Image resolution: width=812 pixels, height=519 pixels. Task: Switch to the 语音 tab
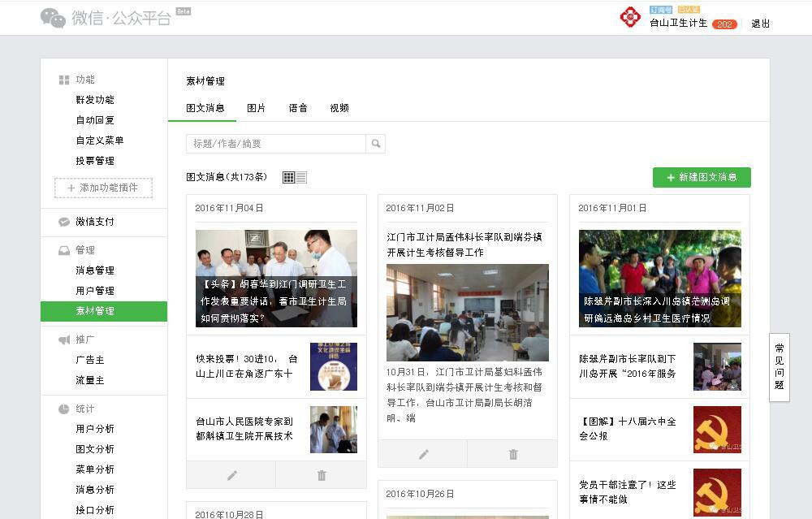click(298, 108)
